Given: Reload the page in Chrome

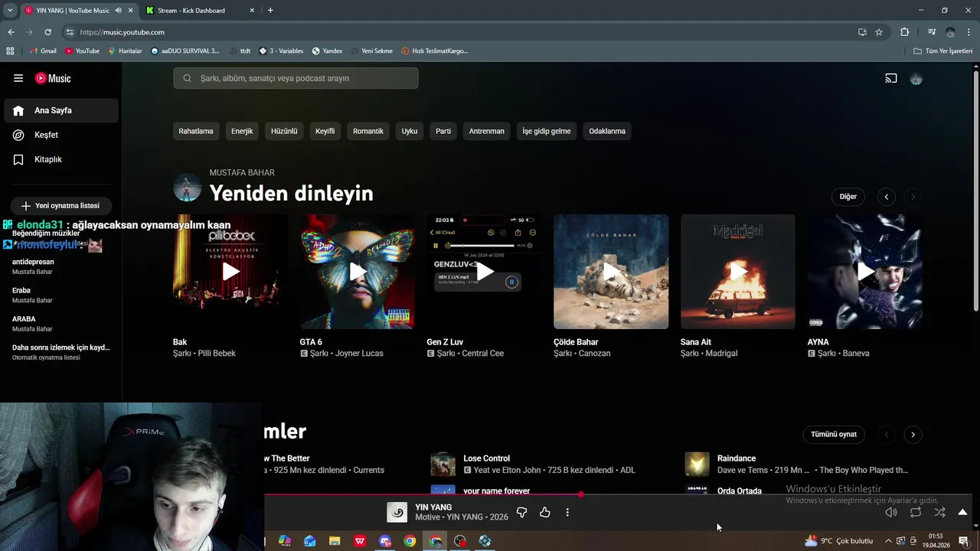Looking at the screenshot, I should tap(47, 32).
